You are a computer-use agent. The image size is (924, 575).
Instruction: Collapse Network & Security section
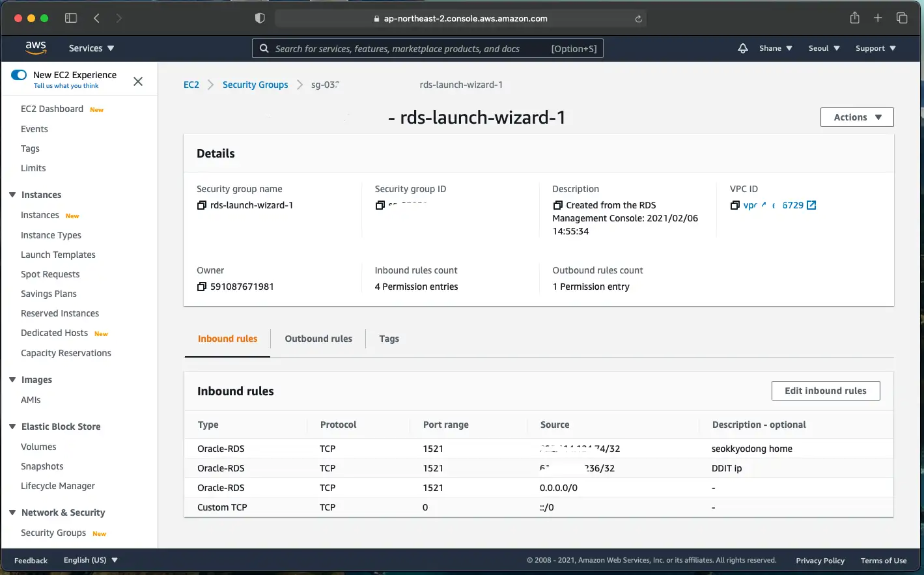pyautogui.click(x=12, y=512)
